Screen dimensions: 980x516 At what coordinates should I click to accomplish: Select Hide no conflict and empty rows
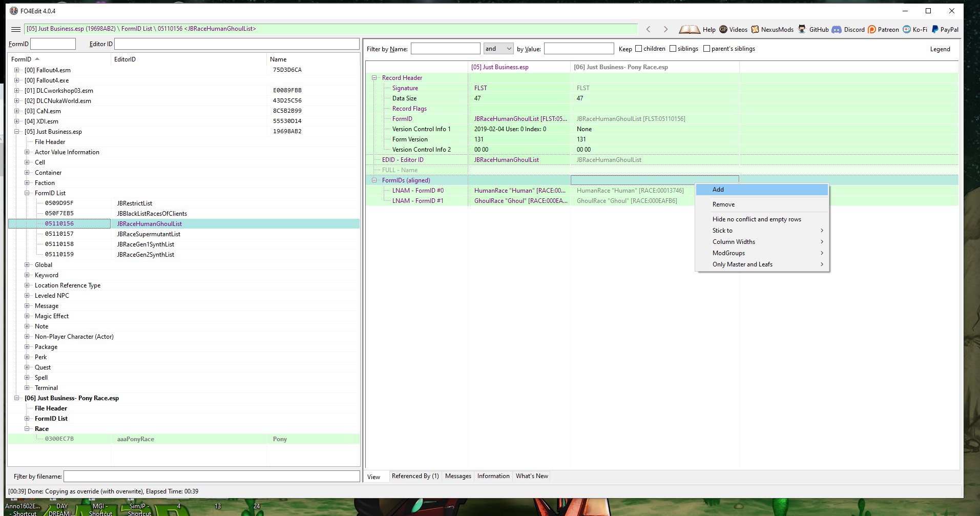(762, 219)
